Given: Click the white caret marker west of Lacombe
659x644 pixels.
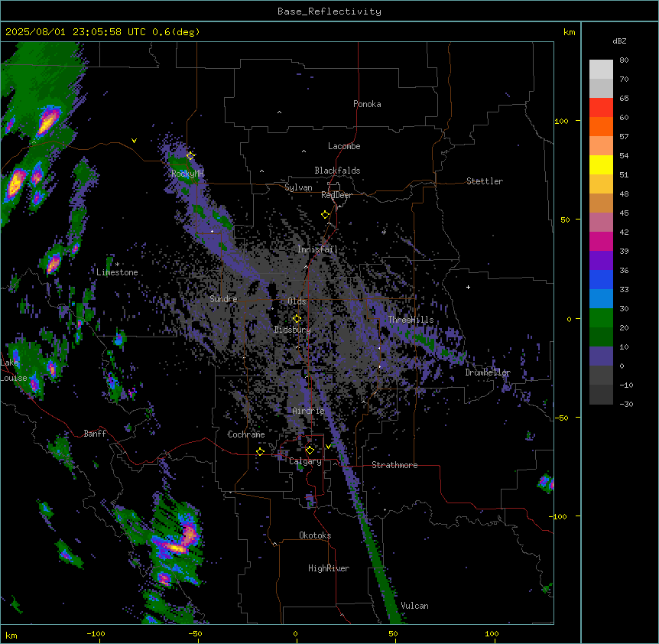Looking at the screenshot, I should point(304,151).
